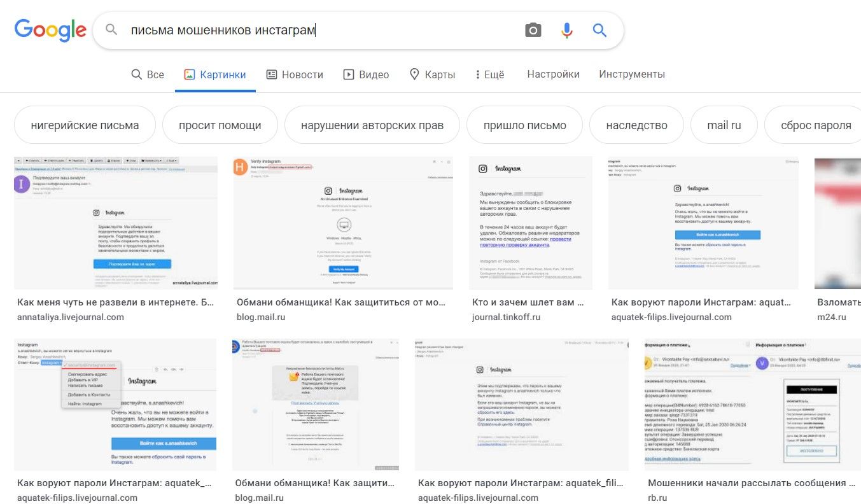Open the Новости tab
Viewport: 861px width, 504px height.
click(x=295, y=74)
